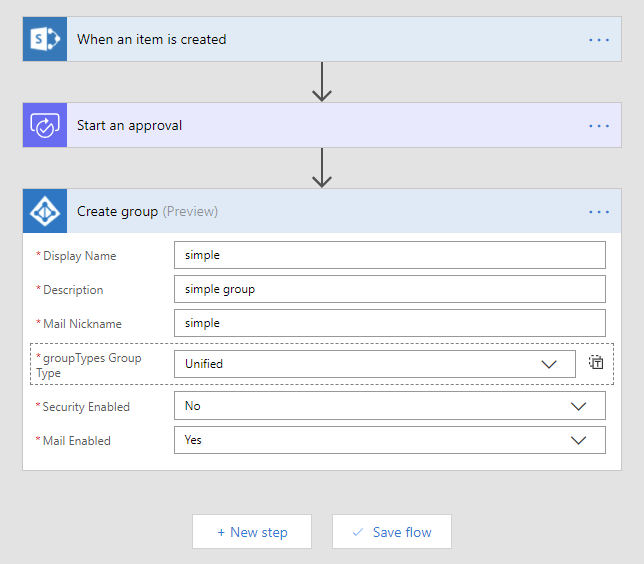Viewport: 644px width, 564px height.
Task: Focus the Description field containing simple group
Action: point(389,289)
